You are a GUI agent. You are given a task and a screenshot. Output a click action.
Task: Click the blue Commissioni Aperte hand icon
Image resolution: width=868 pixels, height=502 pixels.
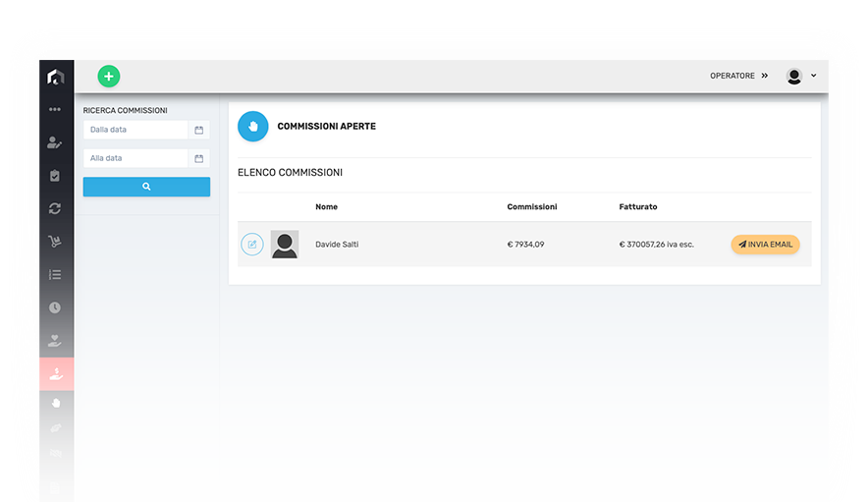click(x=253, y=127)
